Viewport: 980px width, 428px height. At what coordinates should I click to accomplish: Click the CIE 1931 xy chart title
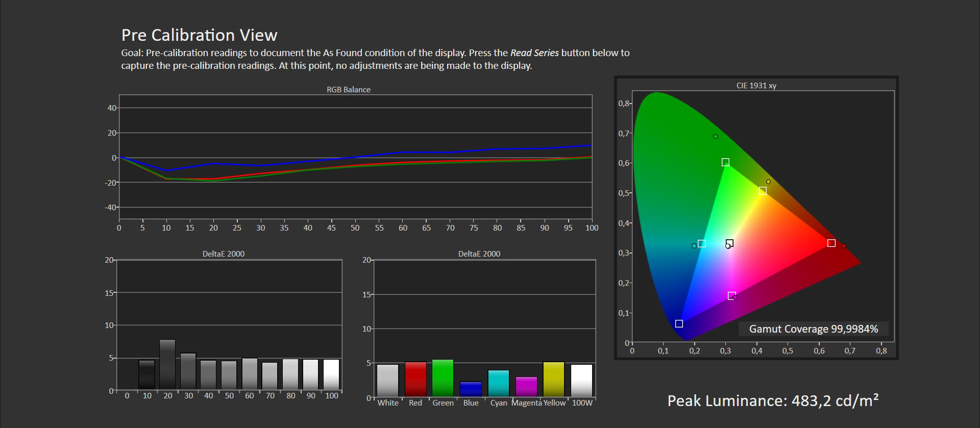[756, 86]
